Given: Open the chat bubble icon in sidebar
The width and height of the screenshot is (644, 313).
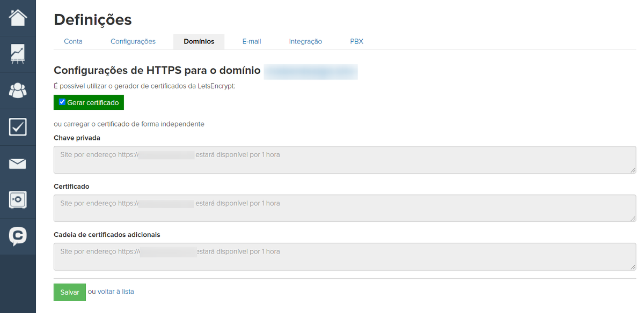Looking at the screenshot, I should pos(18,236).
